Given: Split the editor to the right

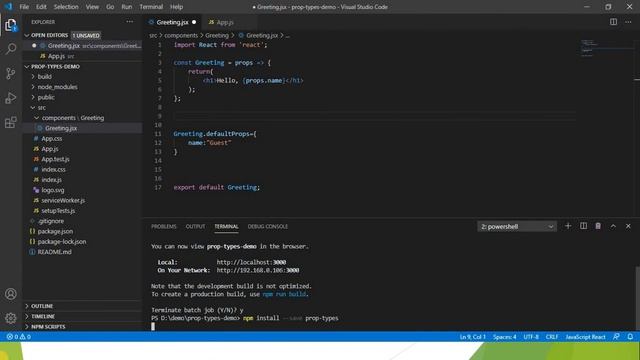Looking at the screenshot, I should (x=613, y=22).
